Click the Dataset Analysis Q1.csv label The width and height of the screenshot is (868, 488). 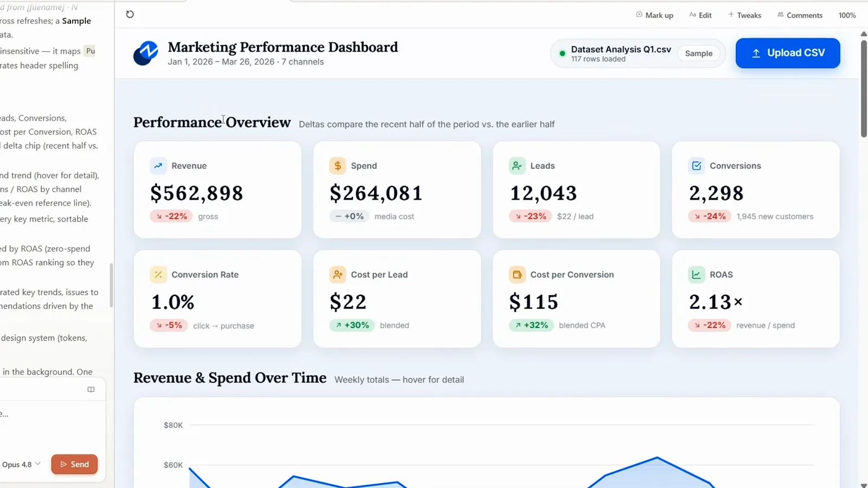click(x=621, y=49)
